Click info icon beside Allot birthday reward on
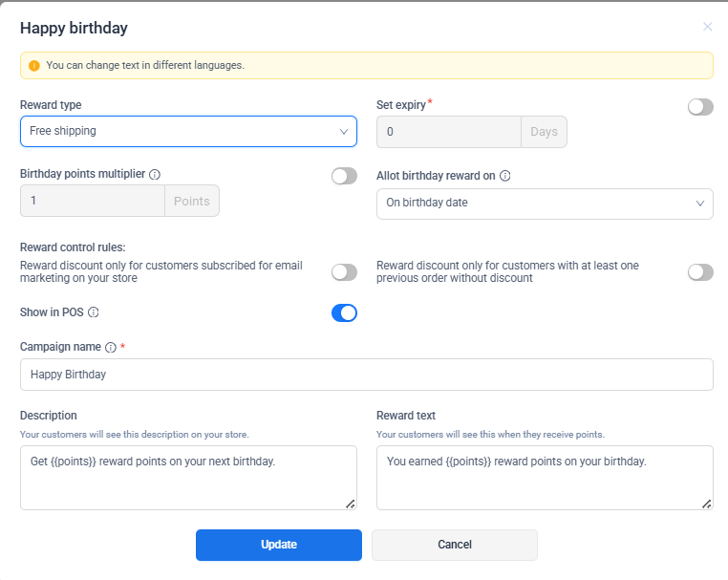This screenshot has height=580, width=728. tap(505, 176)
